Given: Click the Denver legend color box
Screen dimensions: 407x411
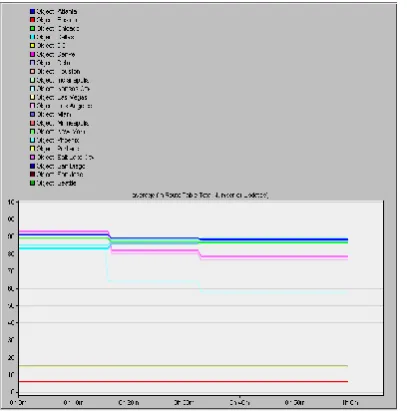Looking at the screenshot, I should pos(32,54).
